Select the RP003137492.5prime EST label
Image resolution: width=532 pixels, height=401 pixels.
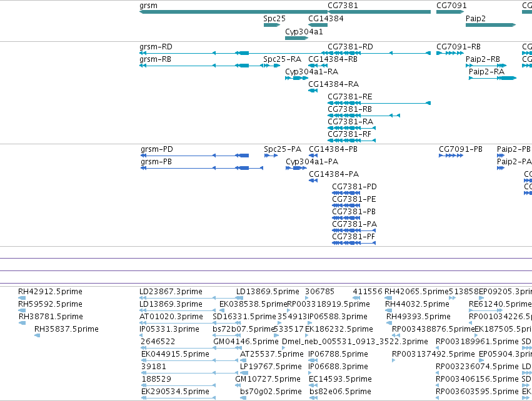(434, 354)
